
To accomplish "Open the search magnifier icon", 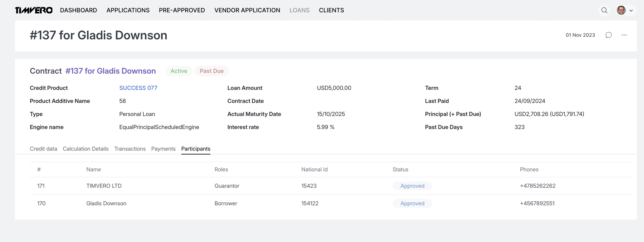I will (x=604, y=10).
